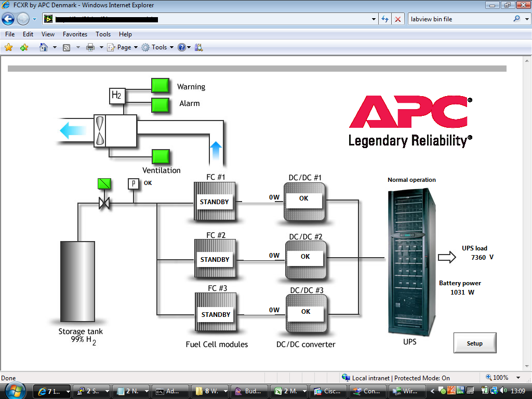
Task: Stop loading with the red X icon
Action: pos(398,19)
